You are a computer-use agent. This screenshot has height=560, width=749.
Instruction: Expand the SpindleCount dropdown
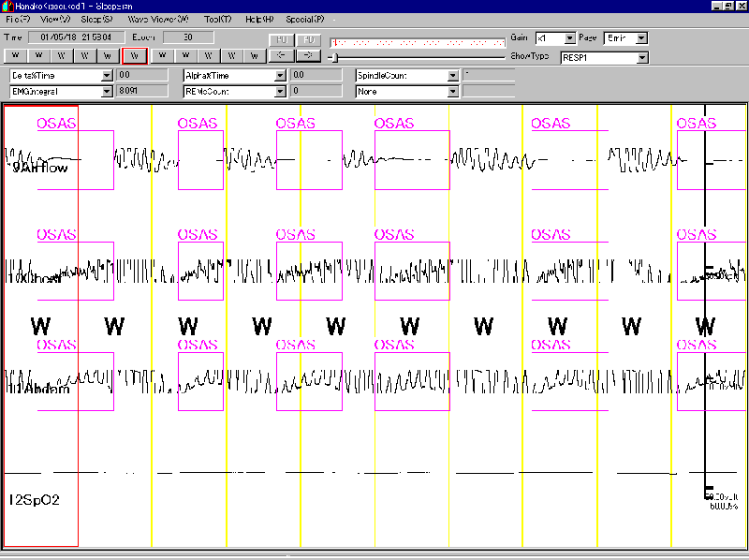453,76
